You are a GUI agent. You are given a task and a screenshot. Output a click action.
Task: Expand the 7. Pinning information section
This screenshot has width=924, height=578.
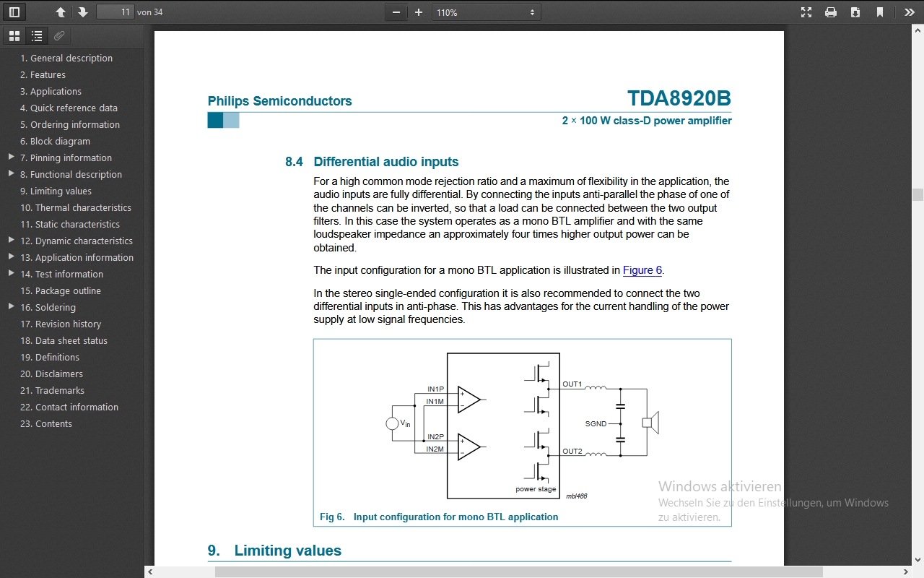[x=11, y=158]
